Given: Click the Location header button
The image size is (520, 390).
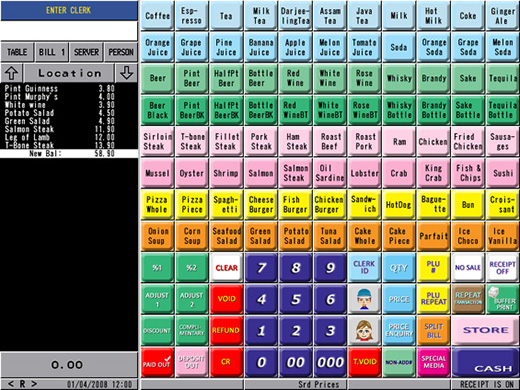Looking at the screenshot, I should coord(69,73).
